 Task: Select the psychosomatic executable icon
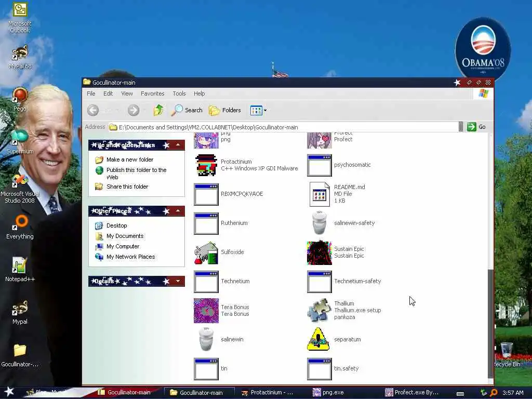320,165
